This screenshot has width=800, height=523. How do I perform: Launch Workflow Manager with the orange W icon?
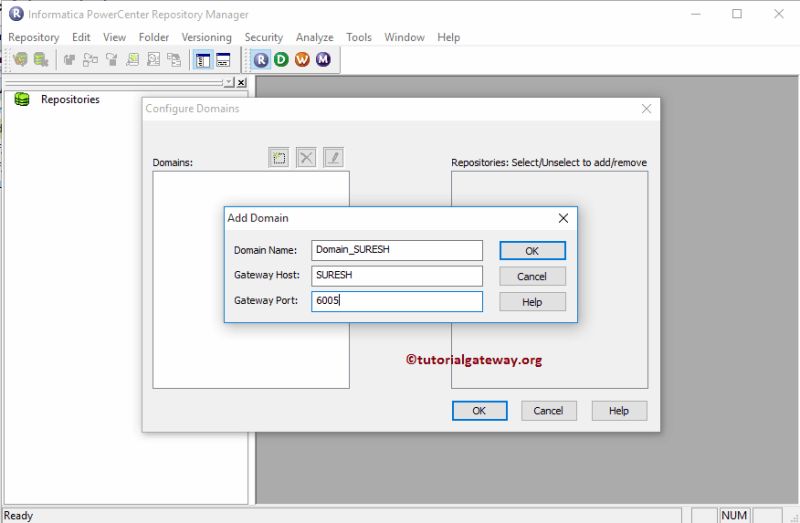pos(302,60)
